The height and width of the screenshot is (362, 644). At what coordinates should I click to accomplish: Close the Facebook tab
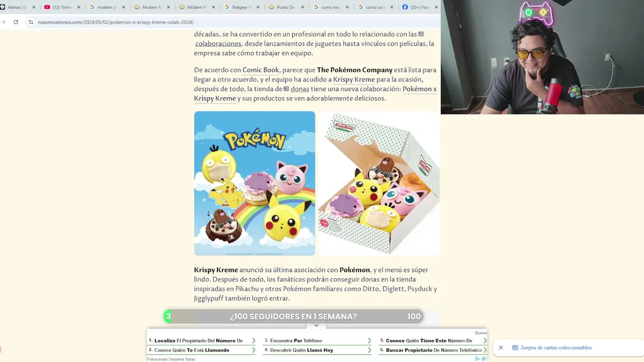tap(436, 7)
